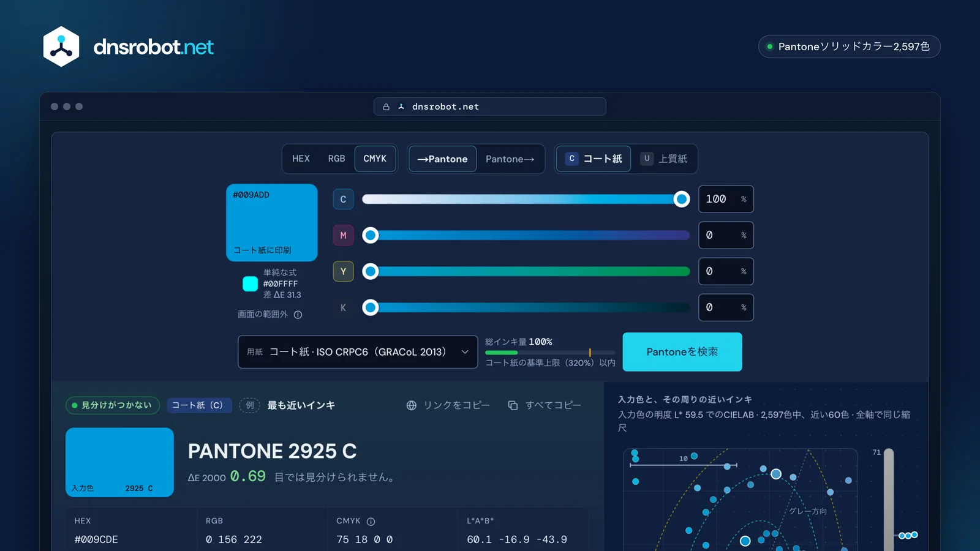The height and width of the screenshot is (551, 980).
Task: Click the cyan slider handle at 100
Action: (681, 199)
